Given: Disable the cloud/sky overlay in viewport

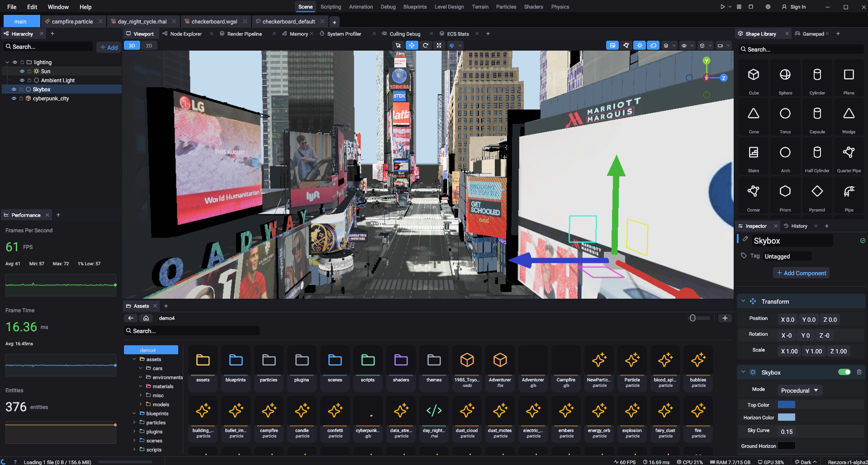Looking at the screenshot, I should click(x=654, y=45).
